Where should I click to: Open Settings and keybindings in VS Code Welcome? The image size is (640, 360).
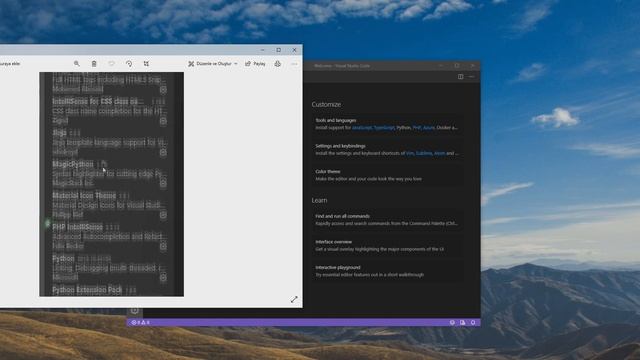[388, 150]
